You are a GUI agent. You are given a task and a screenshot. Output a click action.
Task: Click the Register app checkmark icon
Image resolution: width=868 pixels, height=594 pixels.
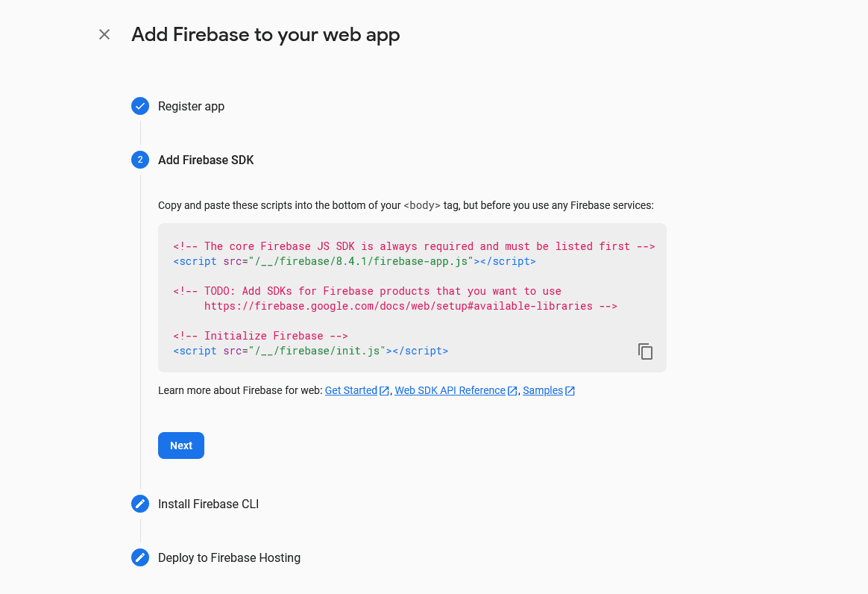click(140, 106)
